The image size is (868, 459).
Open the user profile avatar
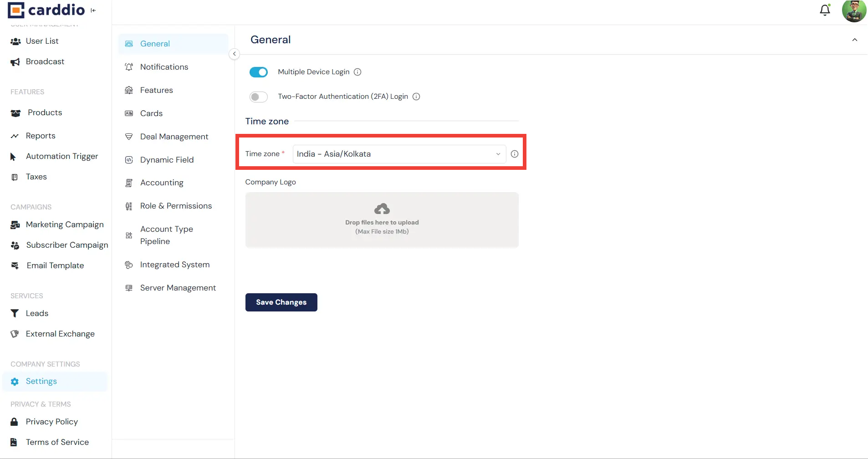click(854, 11)
